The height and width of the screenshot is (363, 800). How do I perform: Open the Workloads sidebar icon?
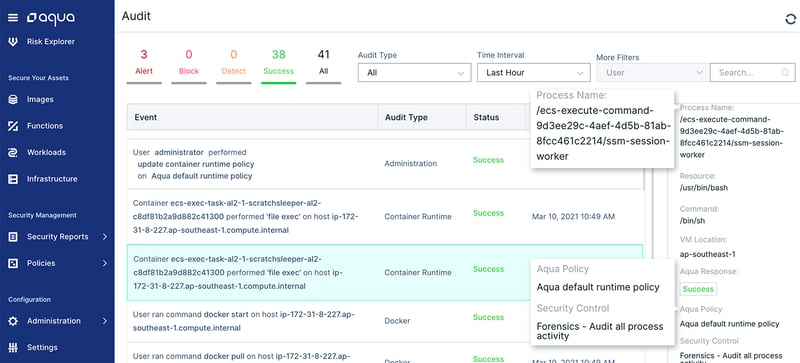[13, 153]
